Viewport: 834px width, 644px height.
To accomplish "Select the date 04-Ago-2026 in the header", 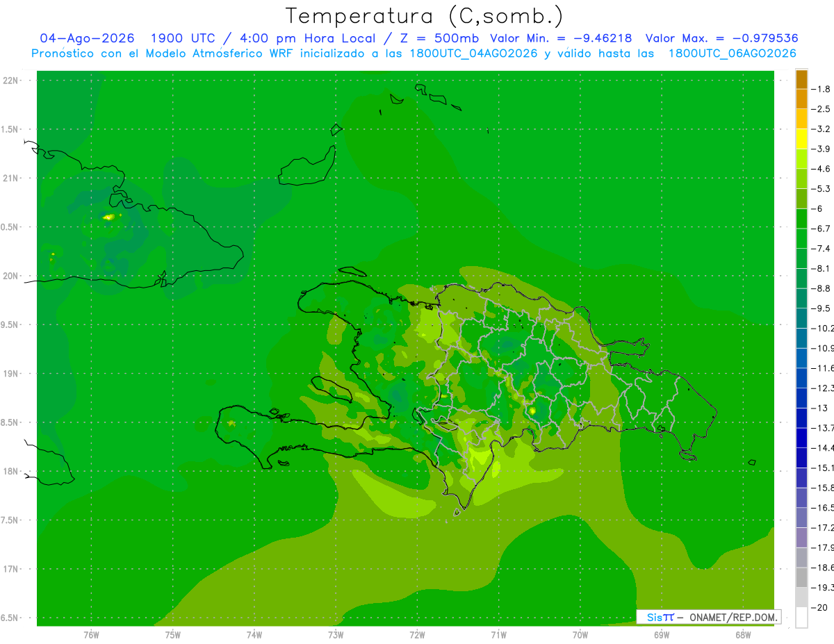I will (87, 38).
